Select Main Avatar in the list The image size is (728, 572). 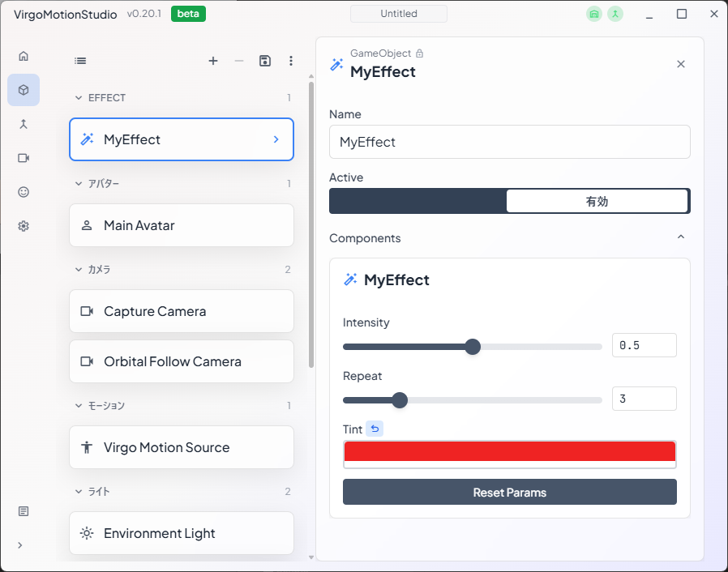[182, 225]
